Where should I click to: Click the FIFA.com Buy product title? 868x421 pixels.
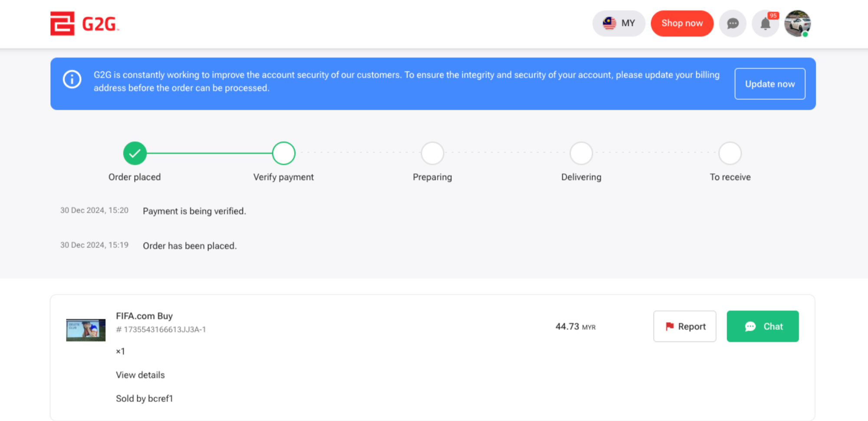point(144,316)
